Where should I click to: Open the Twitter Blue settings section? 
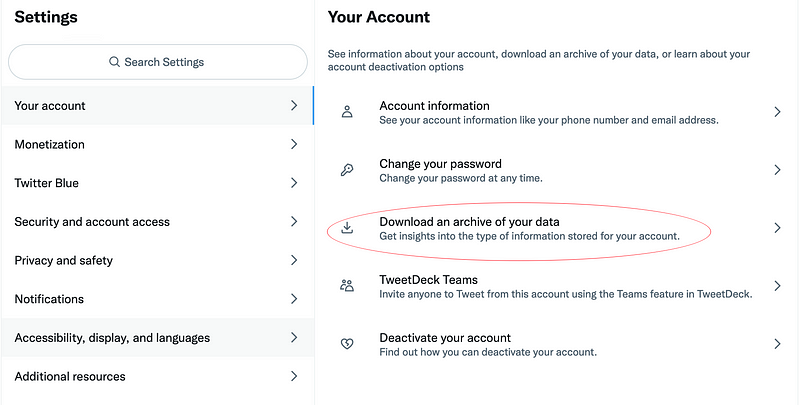[47, 183]
